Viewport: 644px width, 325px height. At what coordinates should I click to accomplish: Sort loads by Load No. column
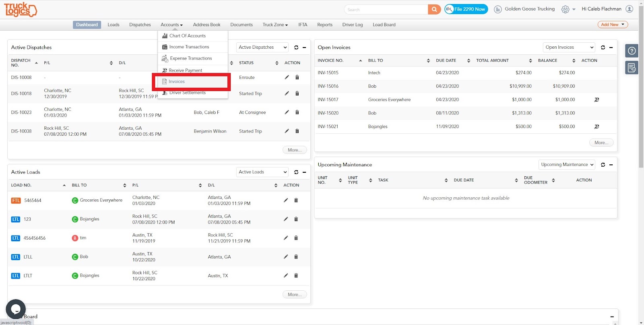[x=38, y=185]
